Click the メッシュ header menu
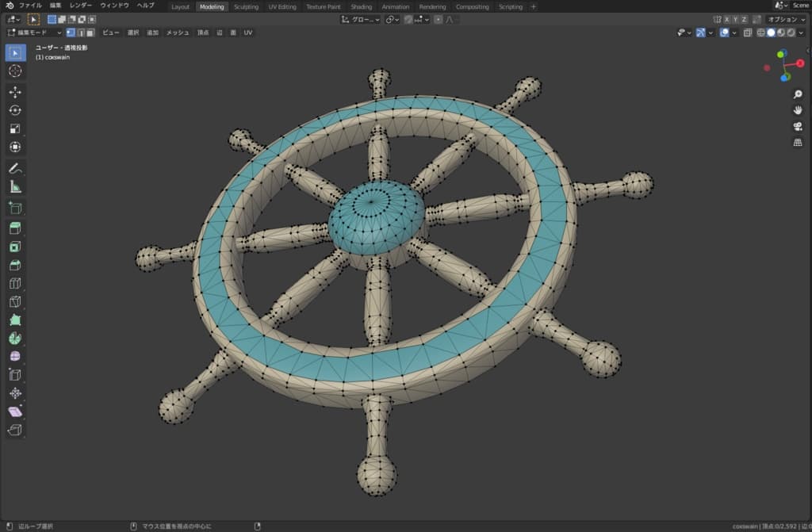The width and height of the screenshot is (812, 532). (178, 33)
